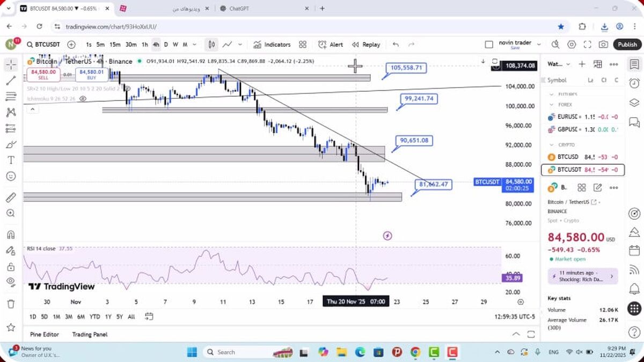The height and width of the screenshot is (362, 644).
Task: Remove drawings with the trash icon
Action: point(11,304)
